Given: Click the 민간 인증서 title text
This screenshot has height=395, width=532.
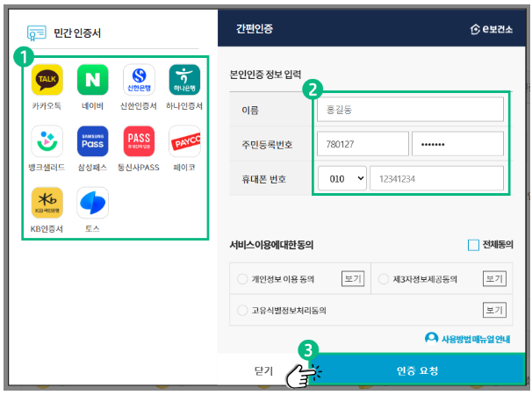Looking at the screenshot, I should [x=77, y=33].
